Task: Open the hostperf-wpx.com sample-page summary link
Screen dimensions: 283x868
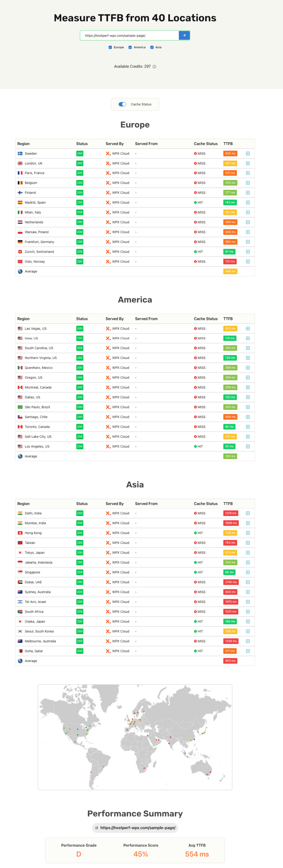Action: 137,828
